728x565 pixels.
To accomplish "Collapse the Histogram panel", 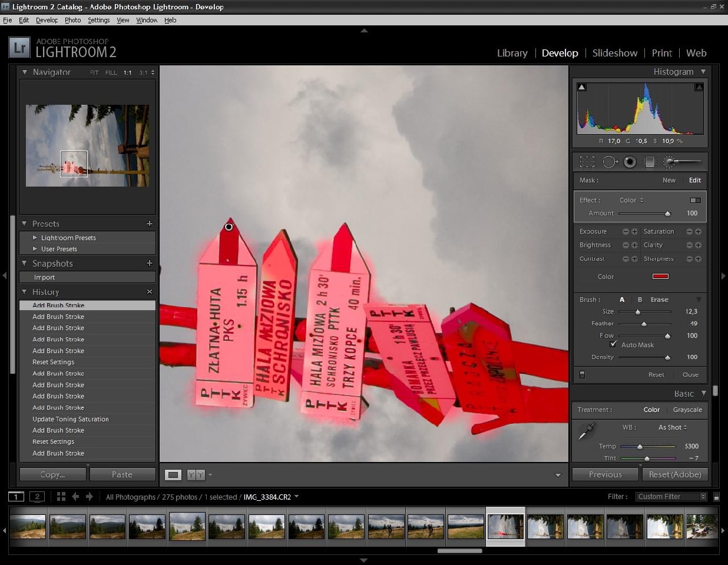I will coord(703,72).
